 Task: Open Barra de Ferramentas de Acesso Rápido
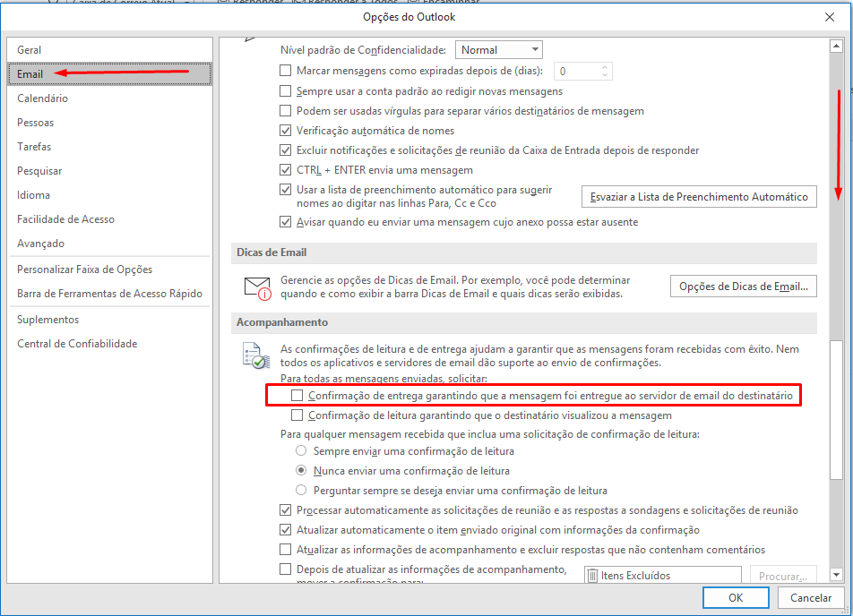point(110,294)
